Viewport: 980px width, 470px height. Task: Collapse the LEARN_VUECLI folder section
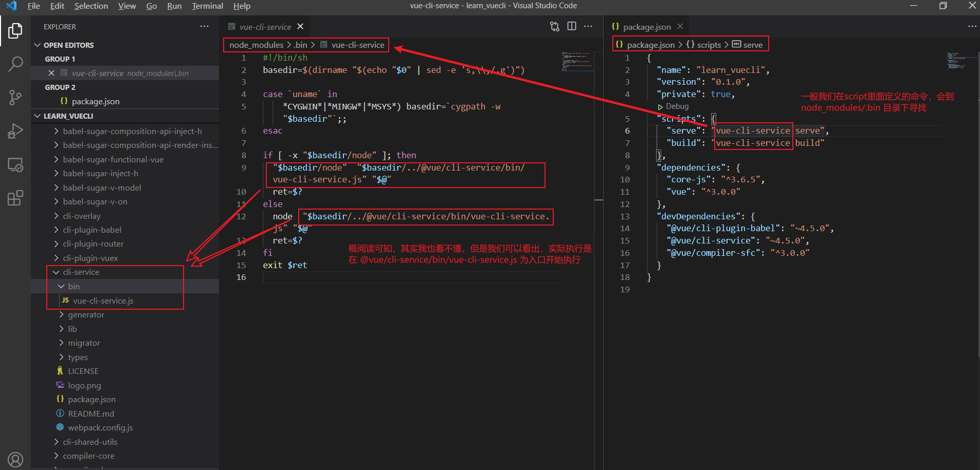click(68, 116)
